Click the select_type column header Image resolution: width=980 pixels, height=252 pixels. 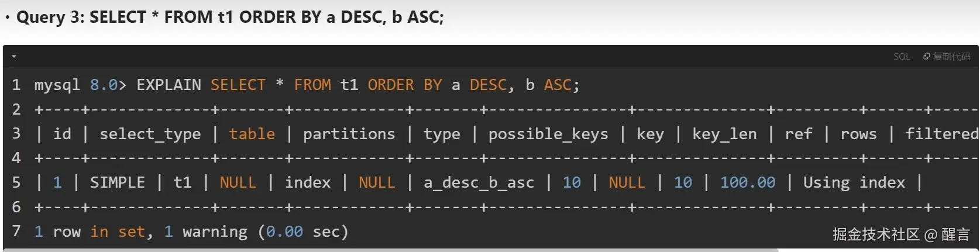click(x=150, y=134)
